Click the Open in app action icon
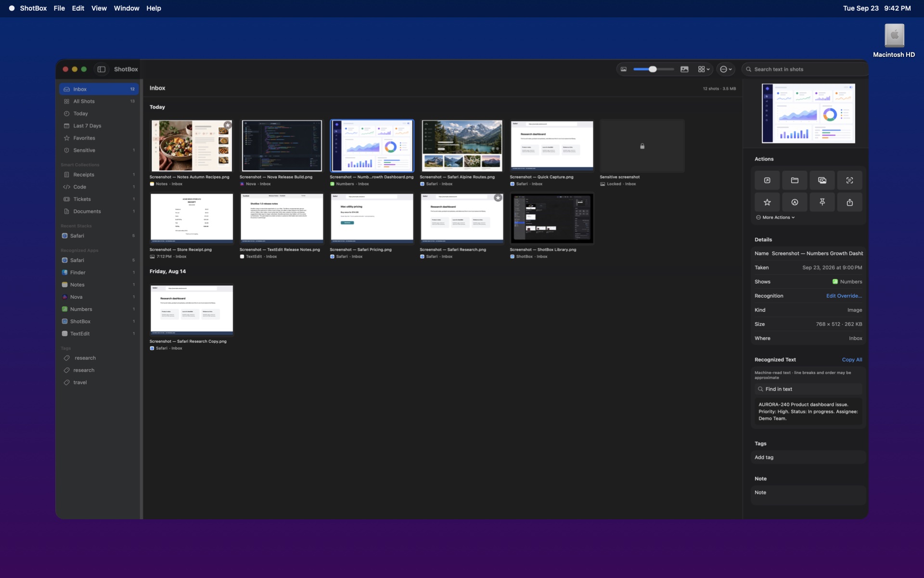924x578 pixels. pyautogui.click(x=767, y=180)
